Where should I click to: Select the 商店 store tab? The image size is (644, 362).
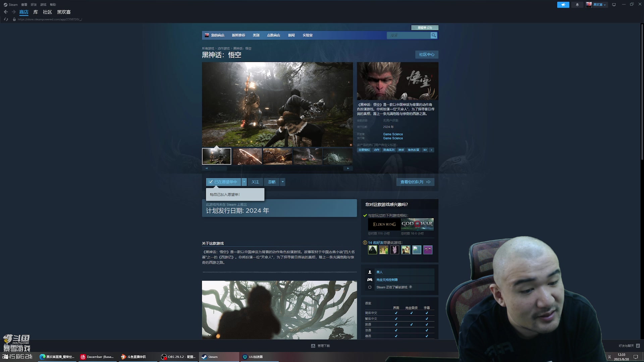(x=24, y=12)
